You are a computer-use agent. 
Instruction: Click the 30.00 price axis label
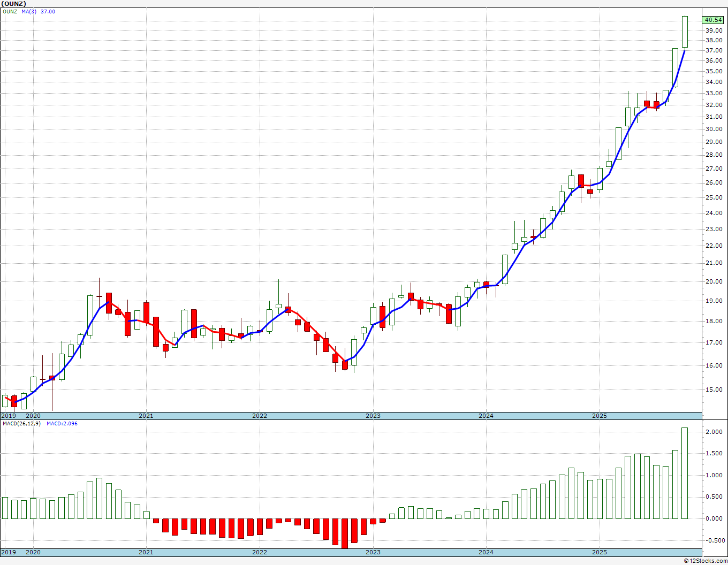click(714, 129)
